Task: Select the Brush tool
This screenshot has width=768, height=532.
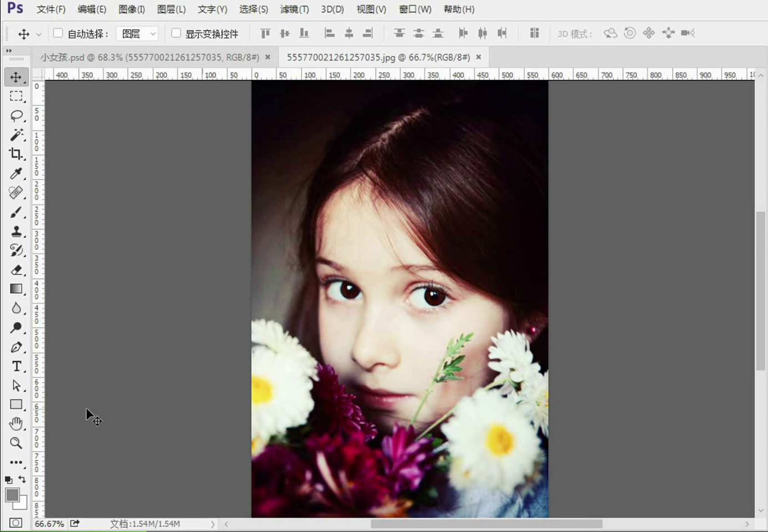Action: pyautogui.click(x=16, y=212)
